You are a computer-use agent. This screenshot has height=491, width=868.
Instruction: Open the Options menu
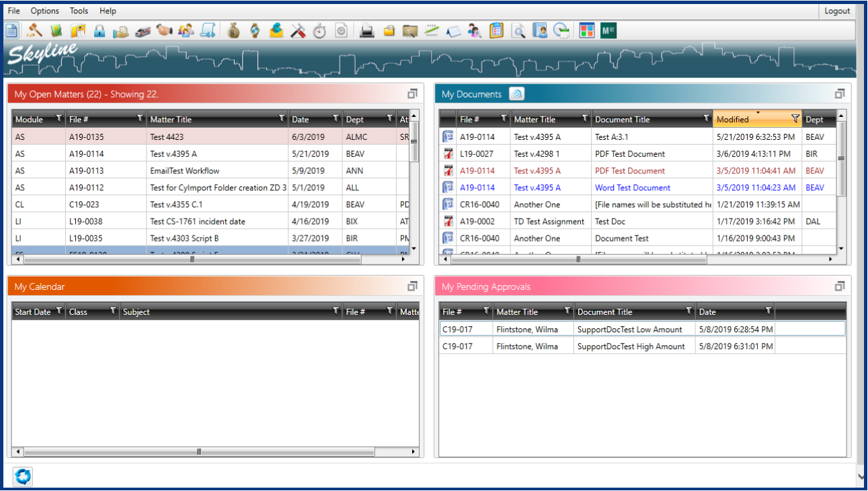(x=44, y=11)
